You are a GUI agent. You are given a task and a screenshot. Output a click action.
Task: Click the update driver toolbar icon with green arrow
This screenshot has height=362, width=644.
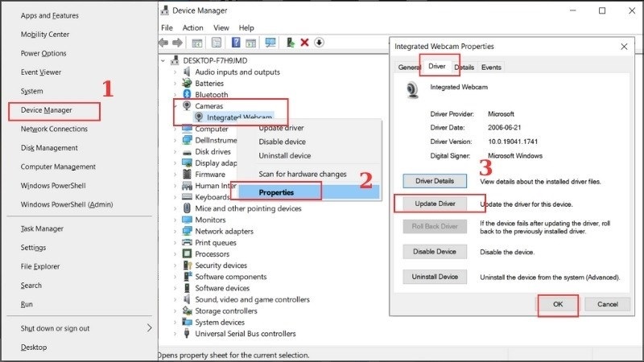tap(291, 43)
